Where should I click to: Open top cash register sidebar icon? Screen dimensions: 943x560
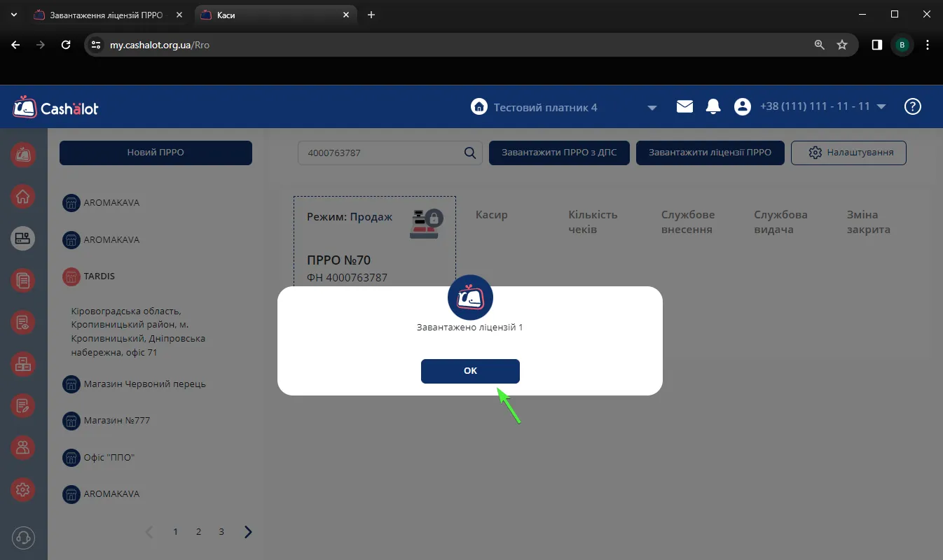click(23, 155)
